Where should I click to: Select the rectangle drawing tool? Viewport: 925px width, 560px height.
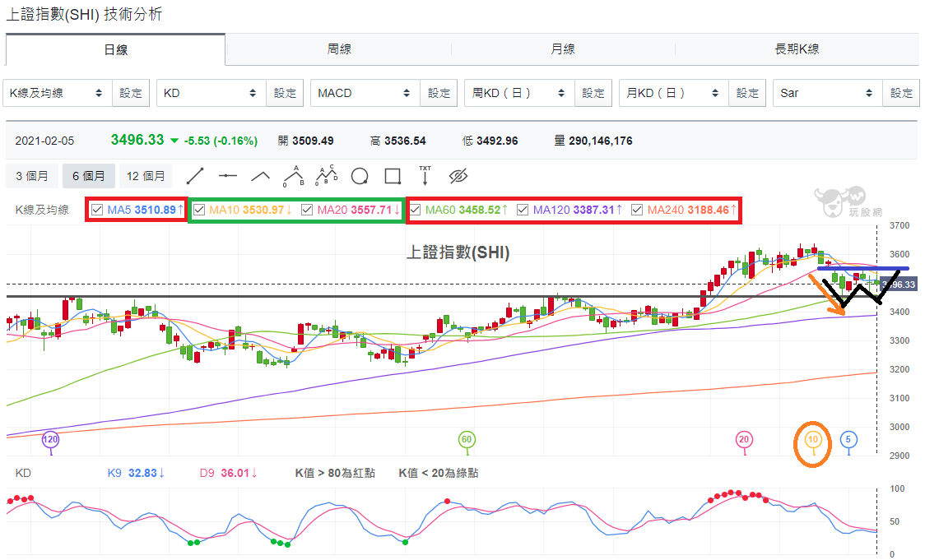pos(393,176)
